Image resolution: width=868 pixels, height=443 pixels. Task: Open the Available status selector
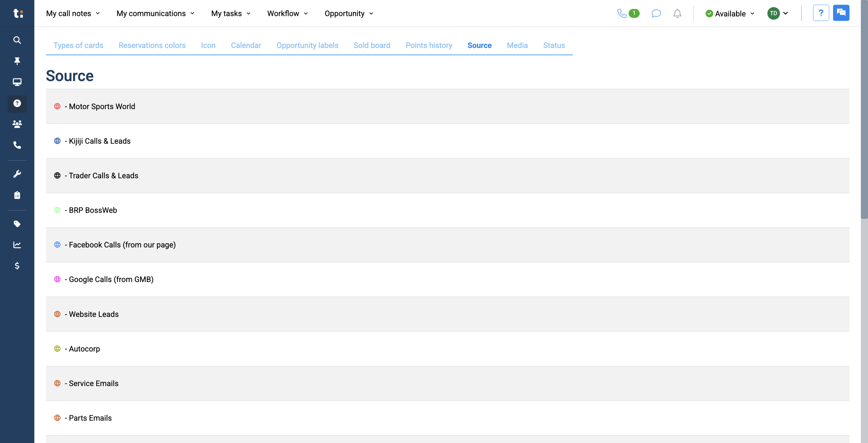[729, 13]
